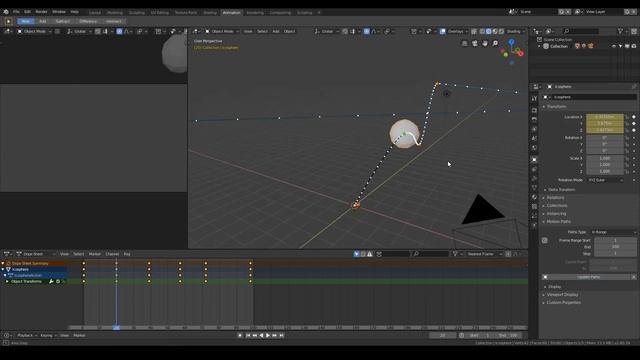Viewport: 640px width, 360px height.
Task: Open the Dope Sheet mode dropdown
Action: pyautogui.click(x=35, y=254)
